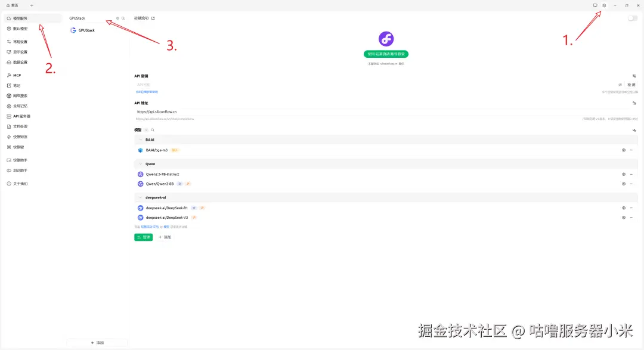The width and height of the screenshot is (644, 350).
Task: Select the 模型服务 model service menu item
Action: click(32, 18)
